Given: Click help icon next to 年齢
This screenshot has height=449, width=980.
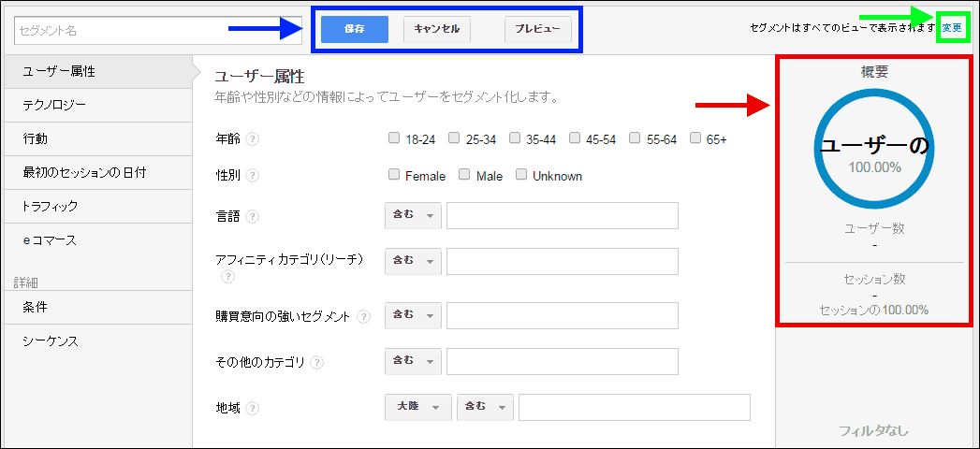Looking at the screenshot, I should tap(253, 139).
